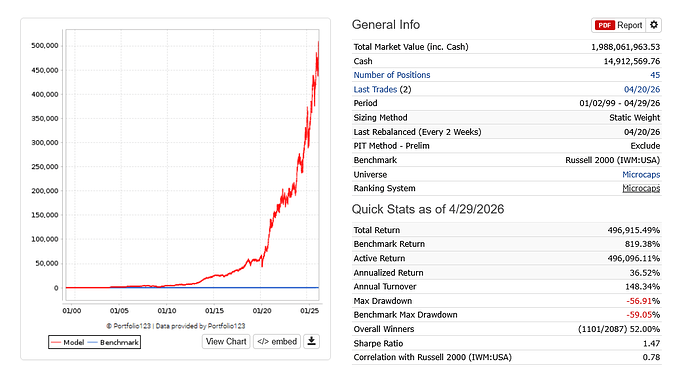Select the Benchmark value Russell 2000 (IWM:USA)

click(613, 160)
